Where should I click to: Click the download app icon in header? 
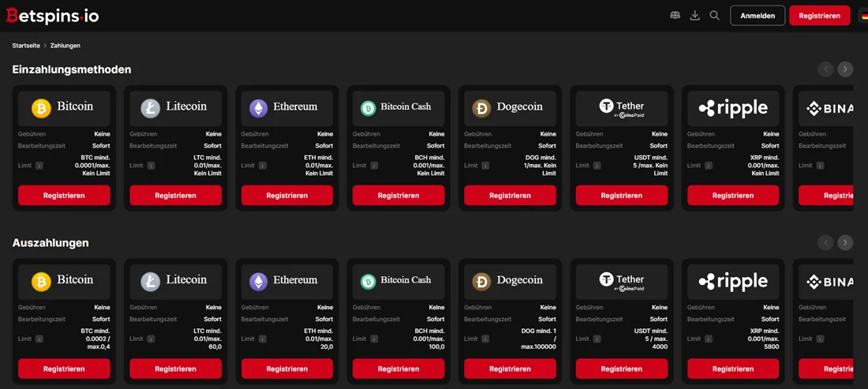point(694,16)
